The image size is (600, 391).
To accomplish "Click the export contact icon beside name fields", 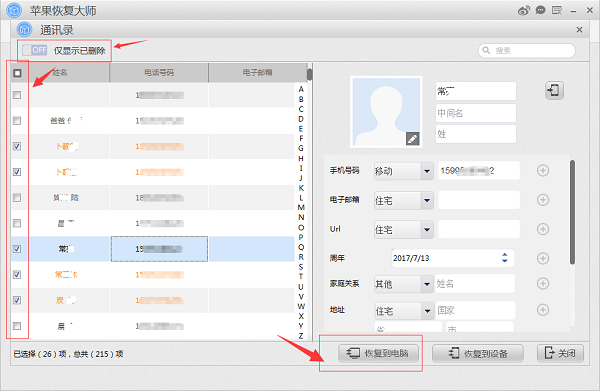I will pyautogui.click(x=554, y=91).
